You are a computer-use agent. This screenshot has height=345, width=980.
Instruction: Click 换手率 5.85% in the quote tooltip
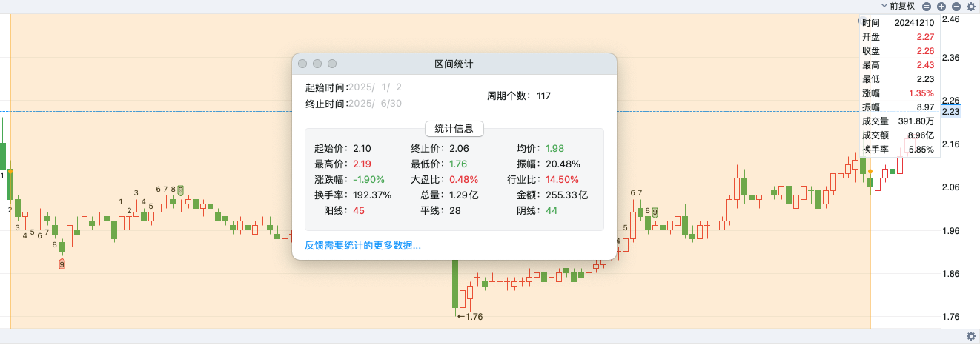point(899,149)
